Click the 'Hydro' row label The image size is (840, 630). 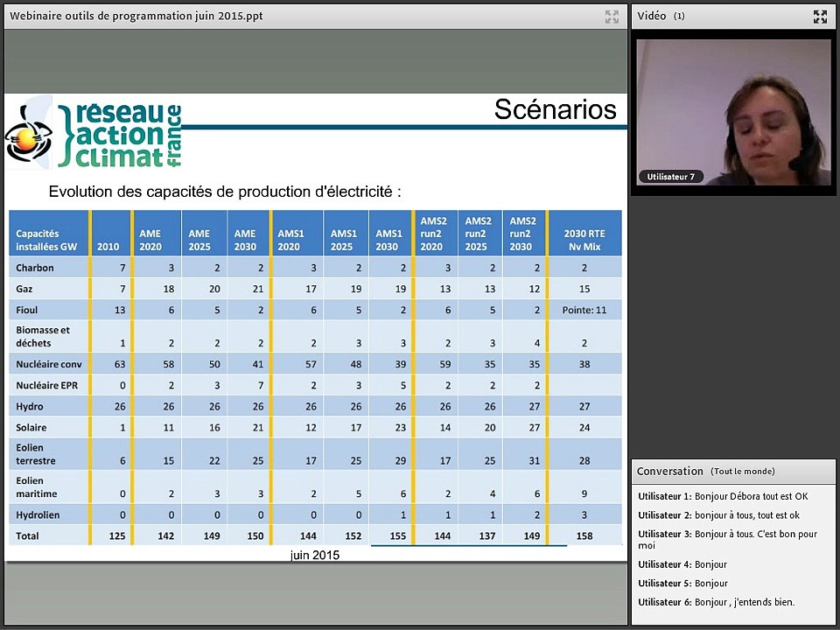coord(30,407)
